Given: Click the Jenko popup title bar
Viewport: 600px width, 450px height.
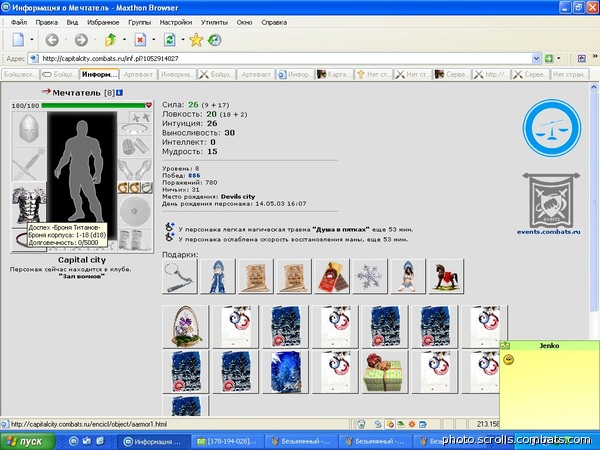Looking at the screenshot, I should point(549,346).
